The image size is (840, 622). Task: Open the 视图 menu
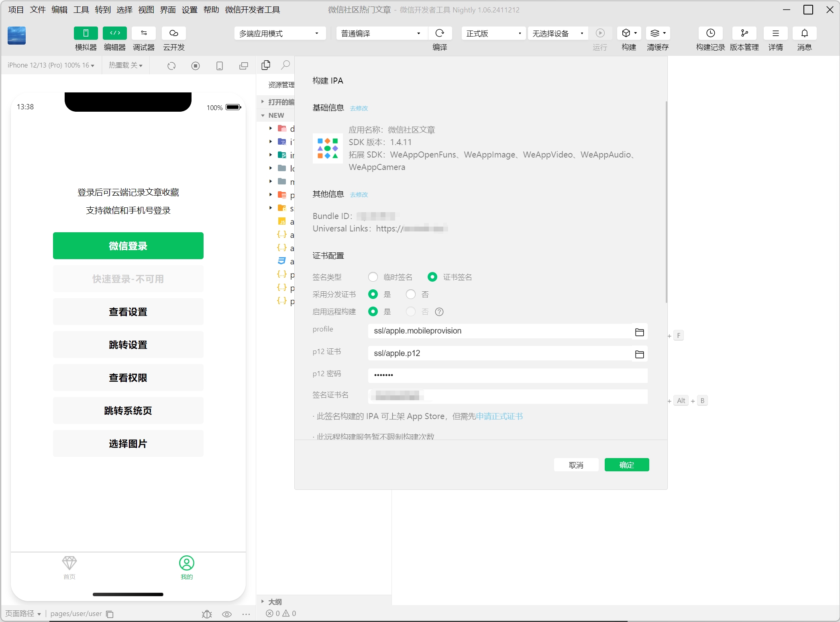(146, 10)
